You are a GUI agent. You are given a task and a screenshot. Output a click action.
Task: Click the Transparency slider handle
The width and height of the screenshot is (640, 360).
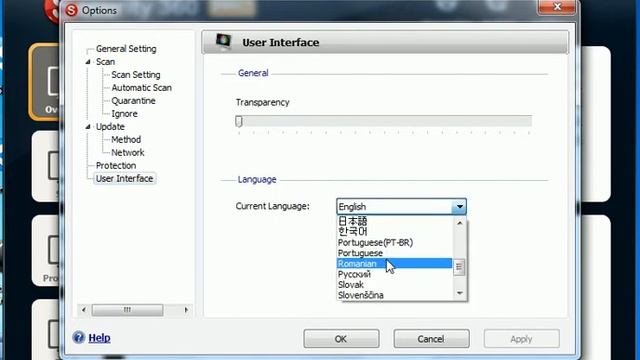[x=239, y=121]
